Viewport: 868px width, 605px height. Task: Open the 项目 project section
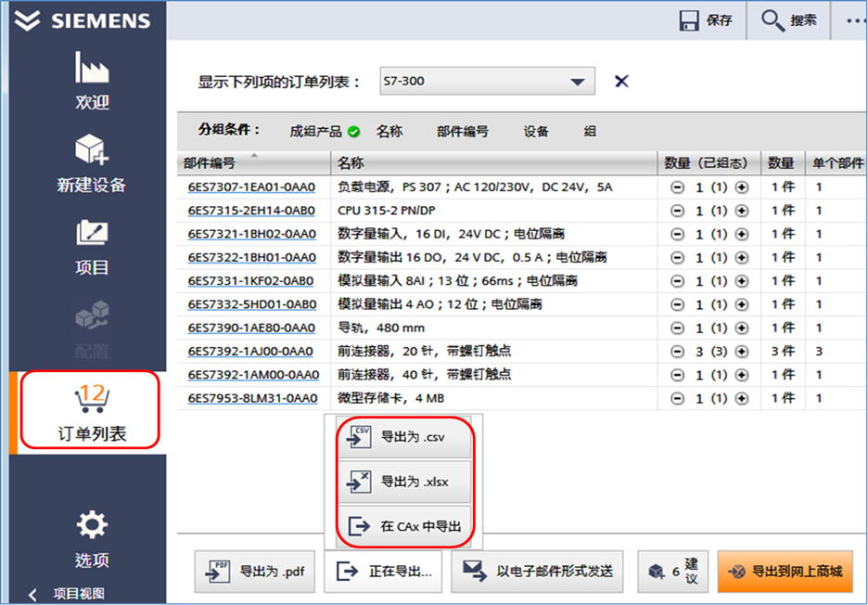point(92,248)
